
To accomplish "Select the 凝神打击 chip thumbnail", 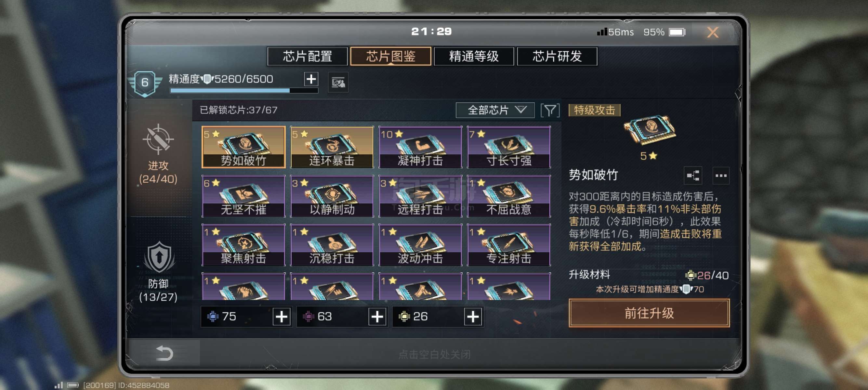I will pos(420,147).
